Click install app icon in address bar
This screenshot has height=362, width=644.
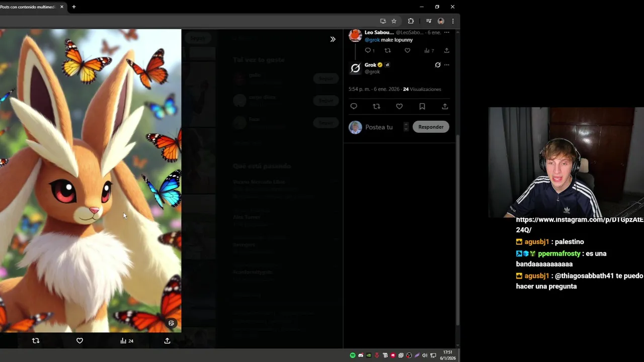pos(383,21)
